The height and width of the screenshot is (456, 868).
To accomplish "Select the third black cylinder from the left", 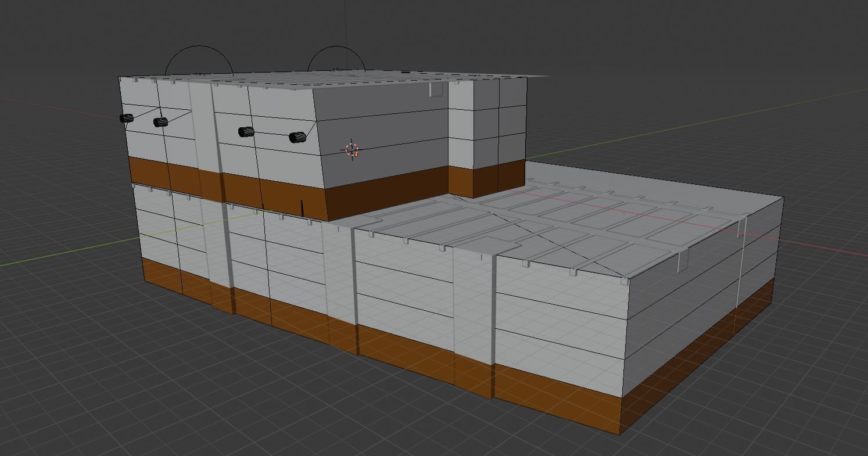I will point(246,132).
